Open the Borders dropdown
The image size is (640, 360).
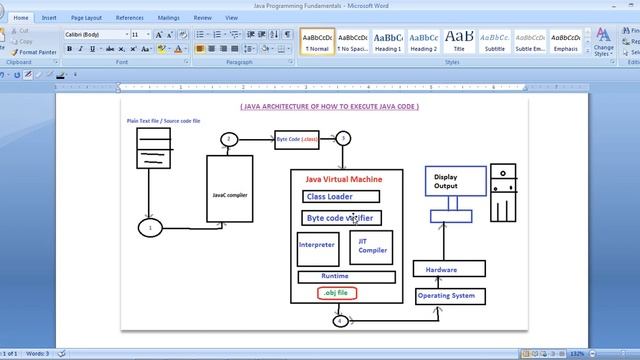289,49
